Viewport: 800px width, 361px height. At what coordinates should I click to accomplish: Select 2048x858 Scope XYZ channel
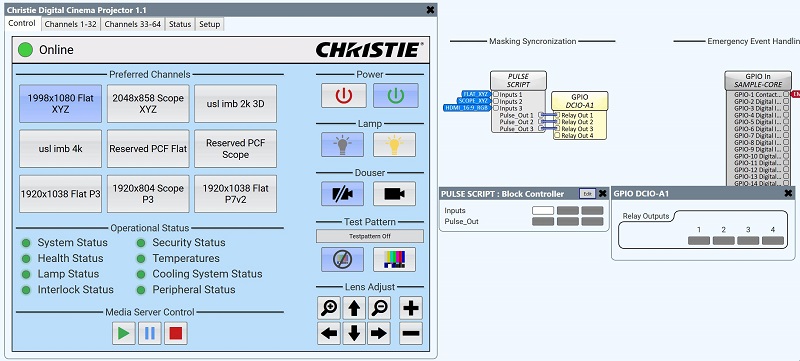148,104
